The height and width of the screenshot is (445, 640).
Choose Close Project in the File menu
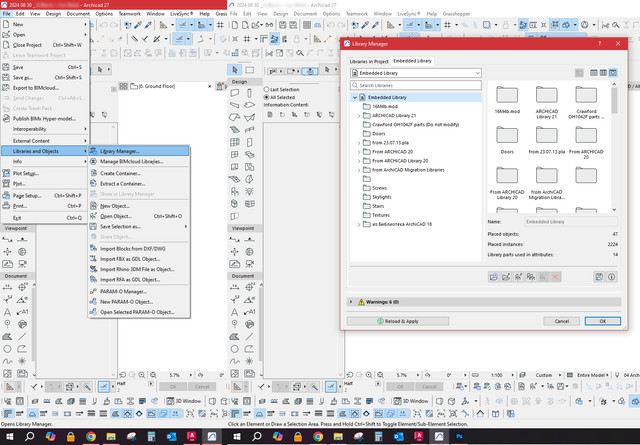(45, 45)
